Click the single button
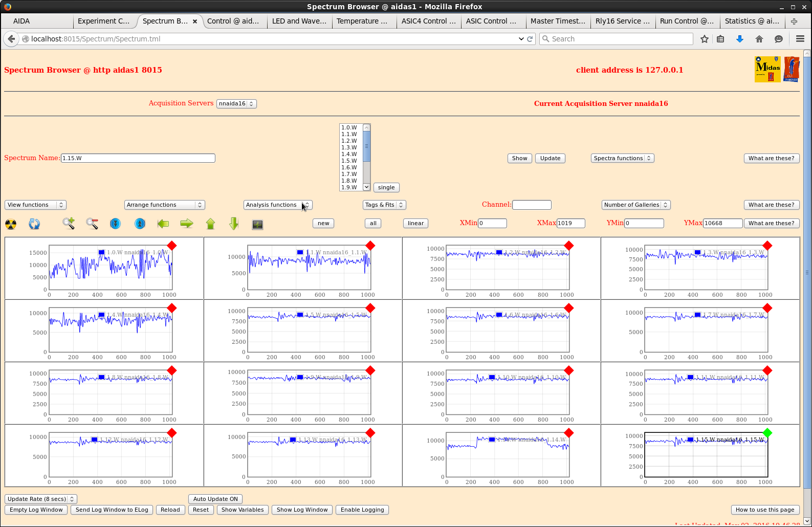This screenshot has height=527, width=812. click(x=386, y=187)
